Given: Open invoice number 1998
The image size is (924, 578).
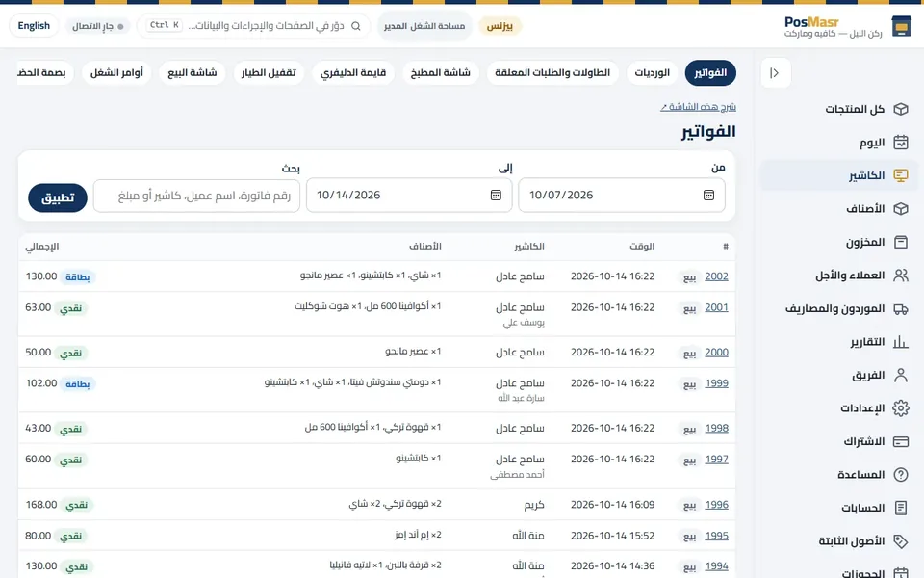Looking at the screenshot, I should (716, 428).
